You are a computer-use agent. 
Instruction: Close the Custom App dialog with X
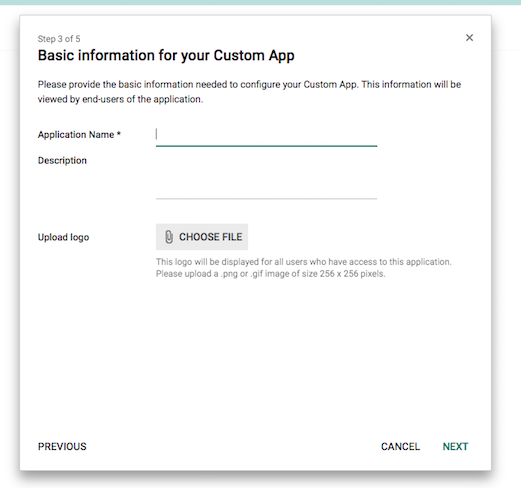pyautogui.click(x=469, y=38)
